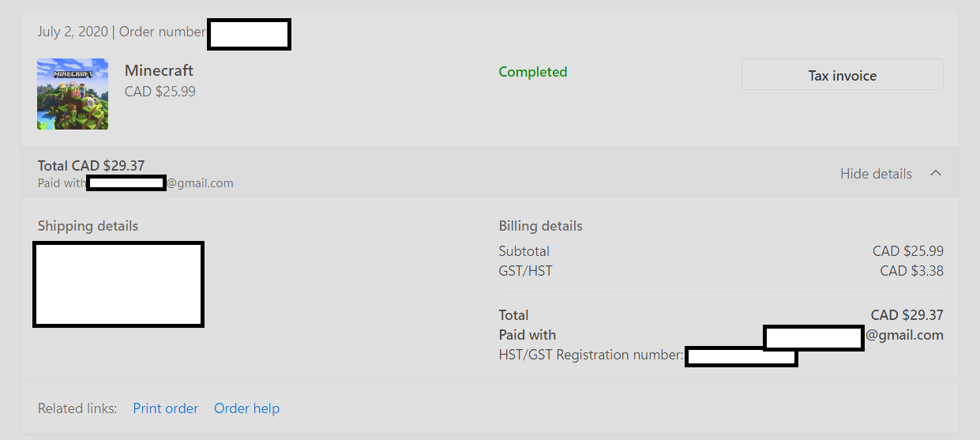Click the bold Total CAD $29.37 amount

pyautogui.click(x=907, y=315)
